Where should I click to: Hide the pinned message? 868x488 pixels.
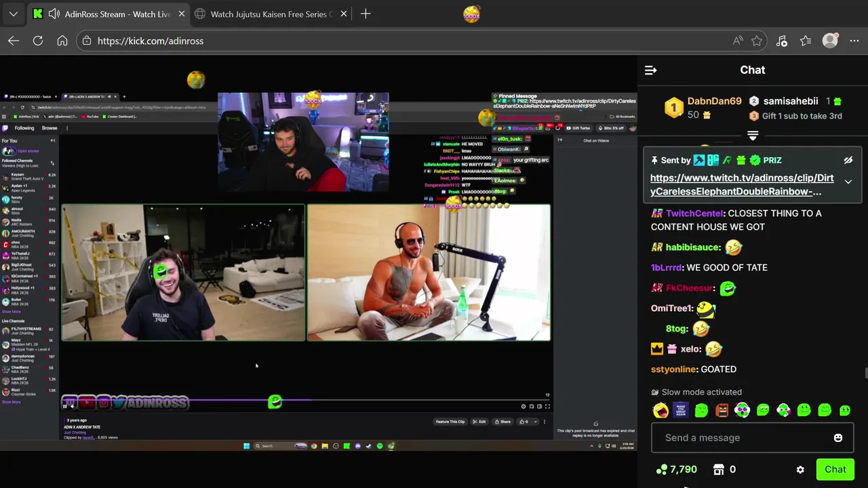tap(848, 161)
